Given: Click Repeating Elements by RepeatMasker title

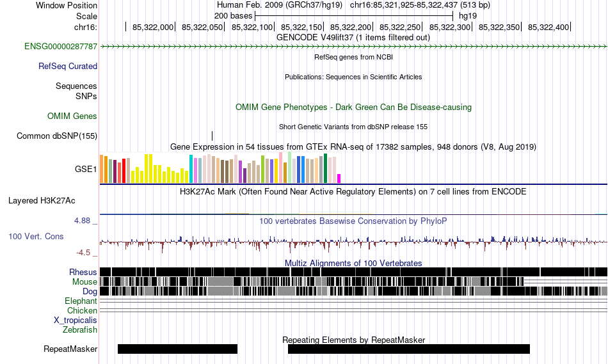Looking at the screenshot, I should (x=353, y=340).
